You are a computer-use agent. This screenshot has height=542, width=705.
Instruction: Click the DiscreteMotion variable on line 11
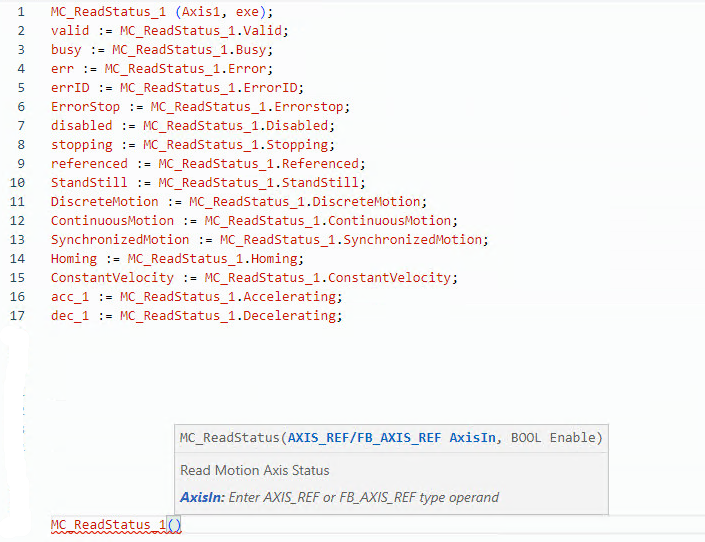(104, 202)
